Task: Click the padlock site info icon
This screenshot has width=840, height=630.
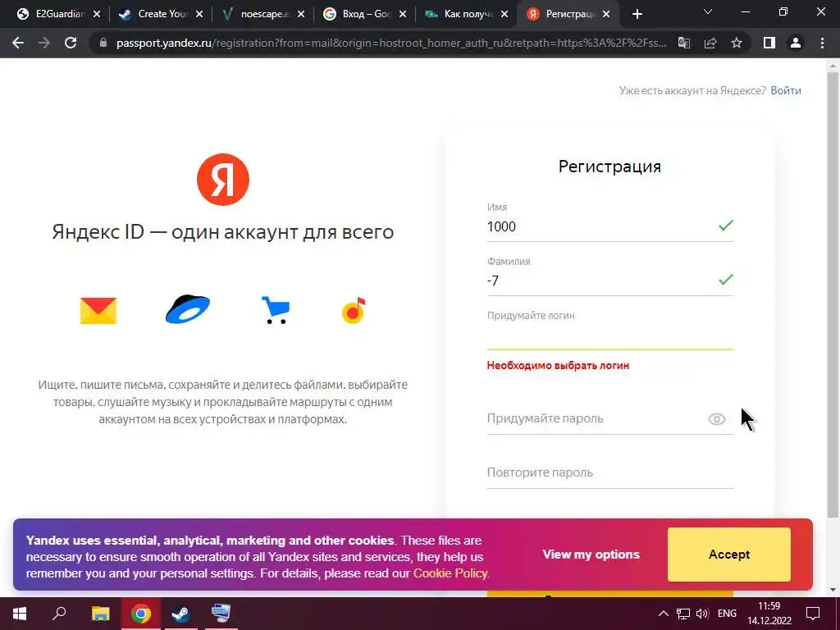Action: click(x=103, y=43)
